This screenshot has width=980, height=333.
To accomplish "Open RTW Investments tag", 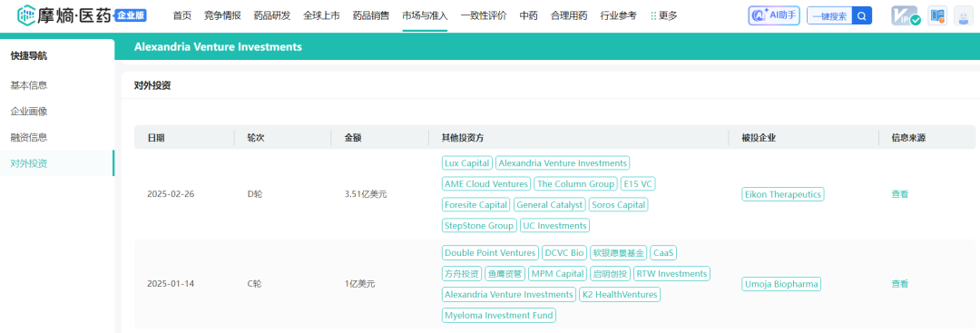I will [x=671, y=274].
